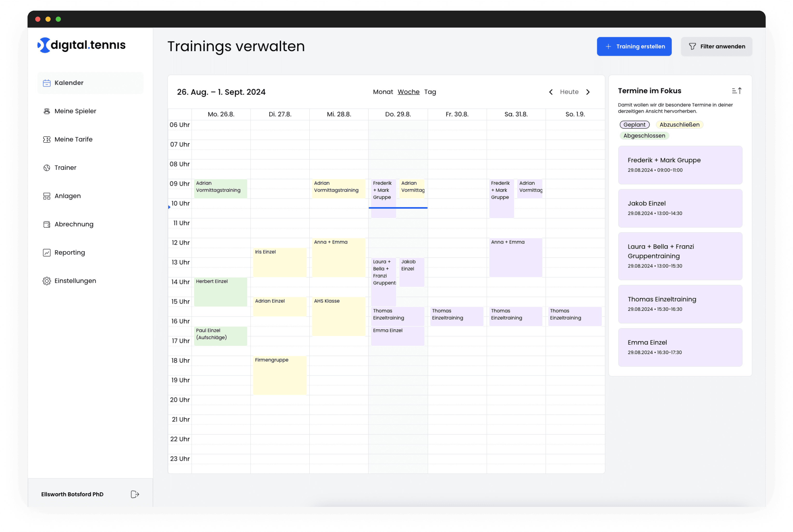Click the Filter anwenden button
Viewport: 793px width, 532px height.
[716, 47]
